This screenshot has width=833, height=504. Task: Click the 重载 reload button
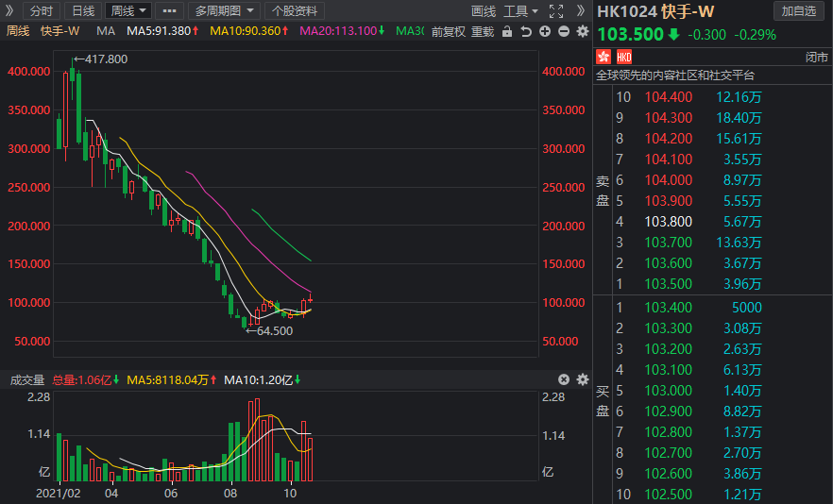483,32
